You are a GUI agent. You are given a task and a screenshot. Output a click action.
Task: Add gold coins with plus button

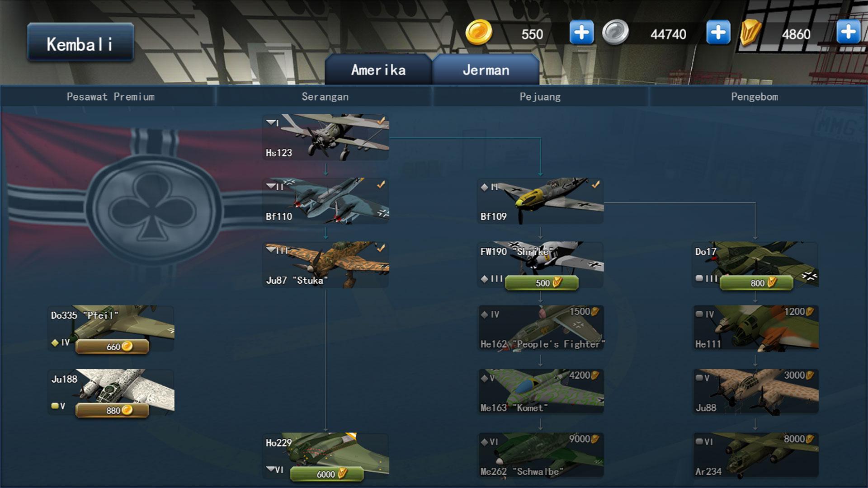pyautogui.click(x=581, y=33)
